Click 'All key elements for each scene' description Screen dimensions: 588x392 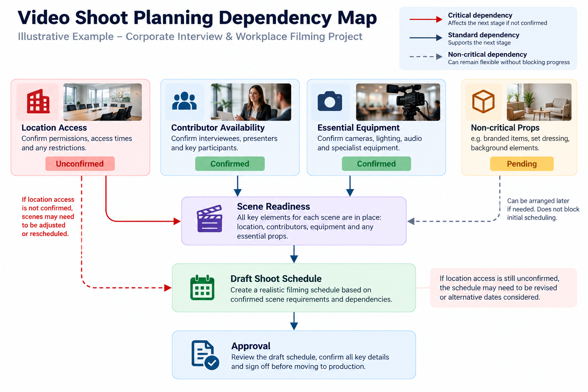point(309,227)
